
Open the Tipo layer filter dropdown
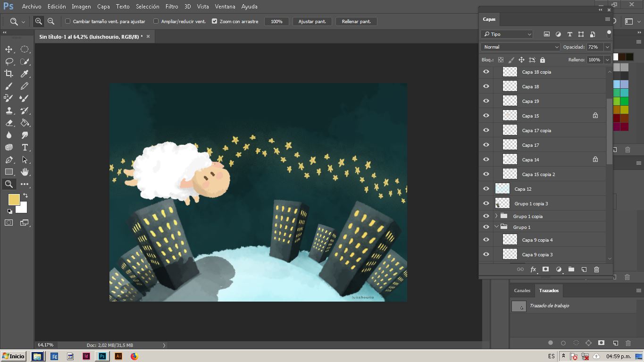point(507,34)
